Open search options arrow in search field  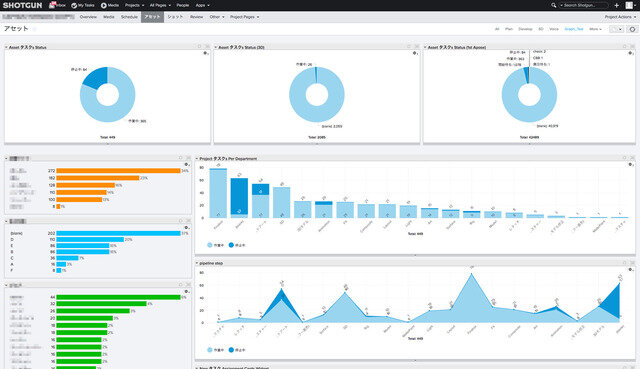click(562, 5)
